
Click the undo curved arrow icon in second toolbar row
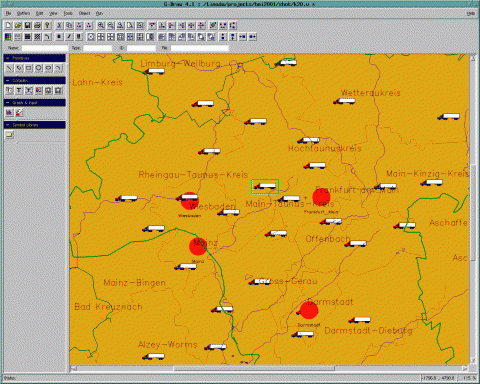[47, 37]
